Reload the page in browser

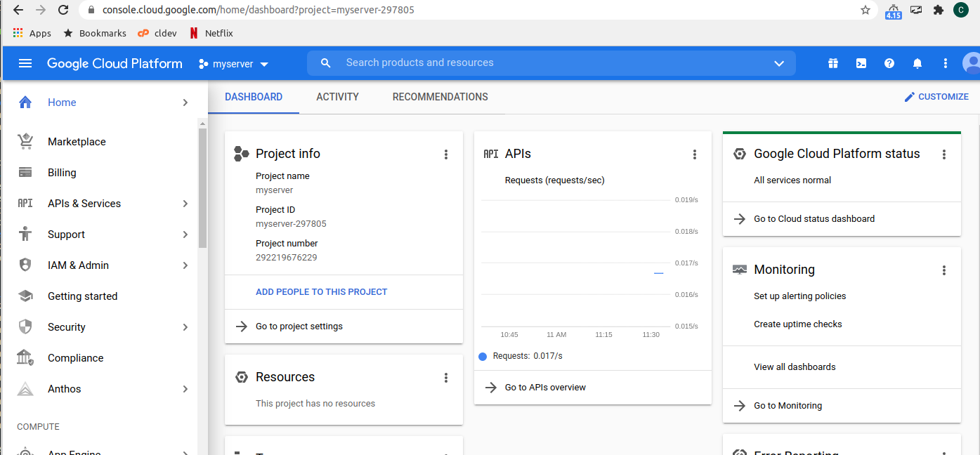63,10
